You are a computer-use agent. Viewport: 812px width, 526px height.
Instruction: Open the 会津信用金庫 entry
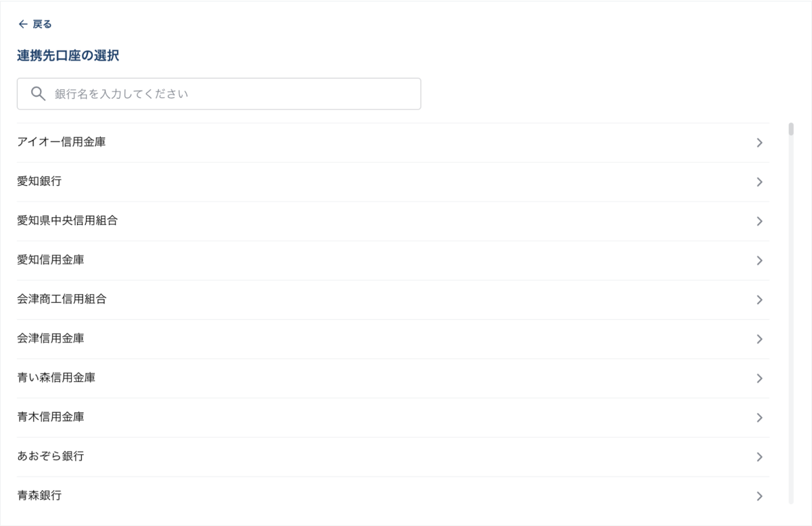point(50,339)
